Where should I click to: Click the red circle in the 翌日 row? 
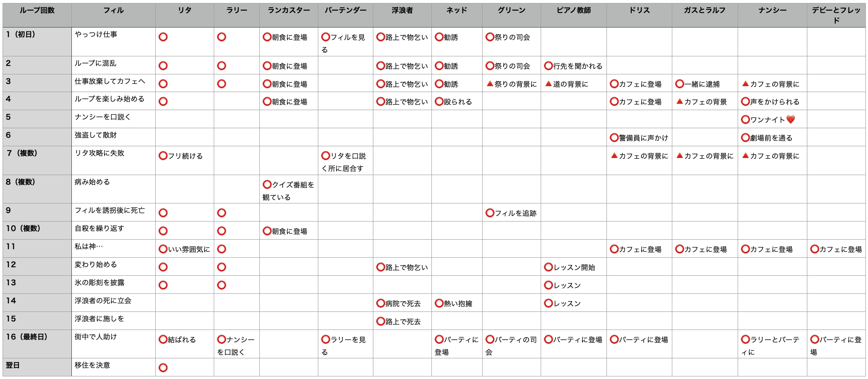[163, 368]
